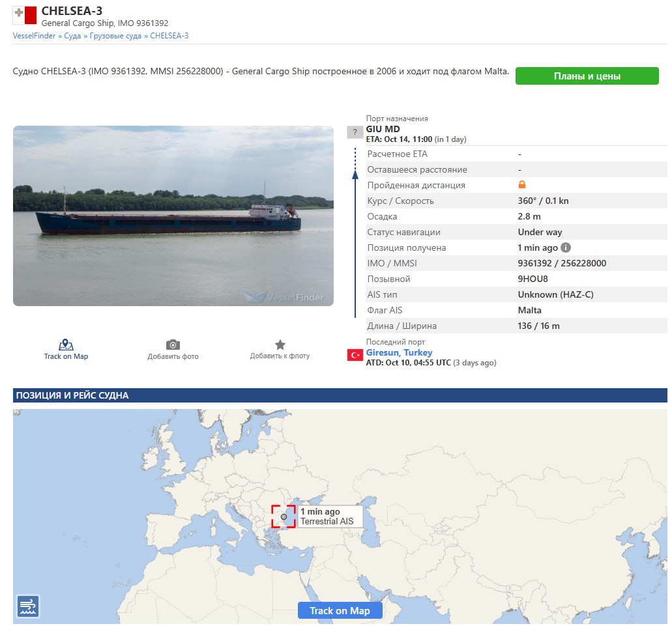672x637 pixels.
Task: Open the VesselFinder breadcrumb link
Action: tap(35, 36)
